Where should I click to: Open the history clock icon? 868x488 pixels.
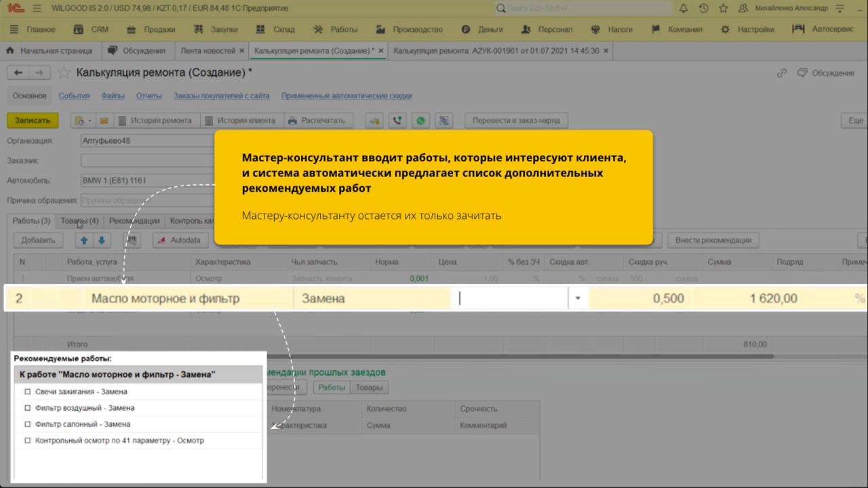703,8
